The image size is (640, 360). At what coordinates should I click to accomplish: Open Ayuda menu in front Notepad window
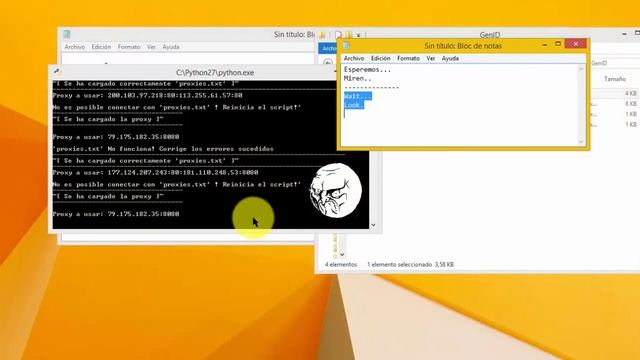coord(450,59)
